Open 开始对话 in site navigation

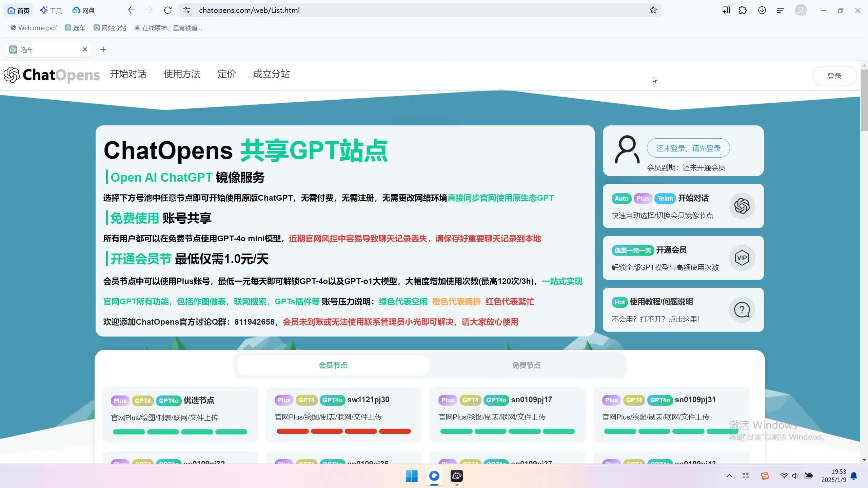pyautogui.click(x=128, y=74)
